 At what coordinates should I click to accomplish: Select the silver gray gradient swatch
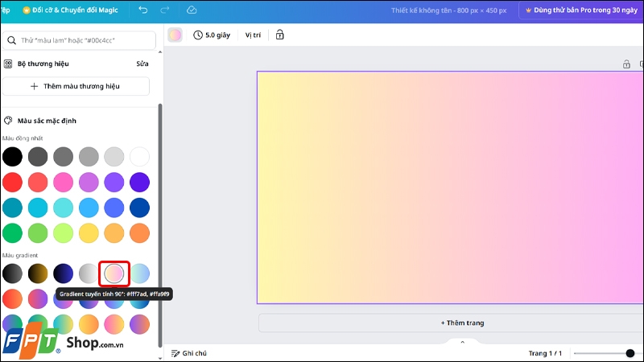pos(89,274)
